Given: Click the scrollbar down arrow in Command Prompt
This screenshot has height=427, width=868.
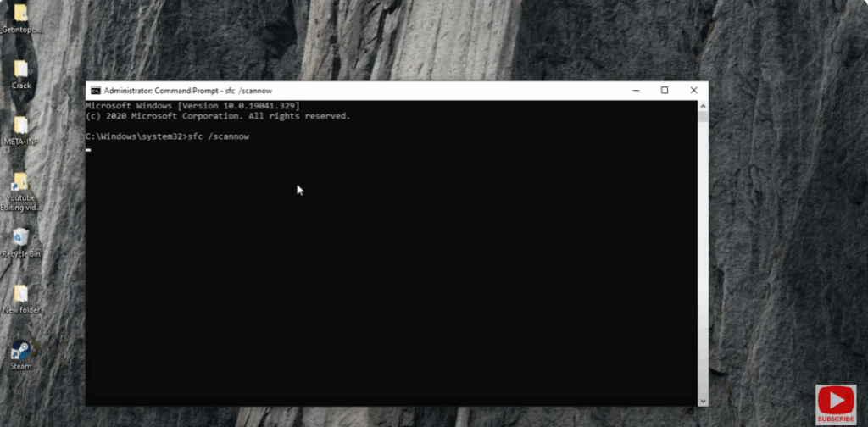Looking at the screenshot, I should pos(703,400).
